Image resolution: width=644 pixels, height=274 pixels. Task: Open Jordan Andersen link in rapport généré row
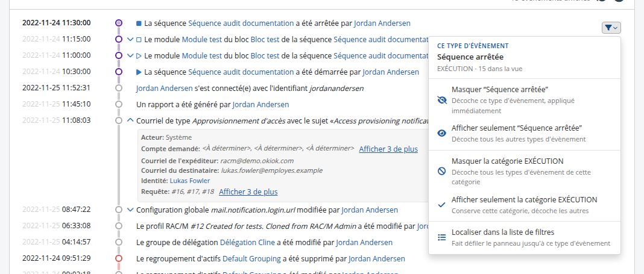(260, 105)
